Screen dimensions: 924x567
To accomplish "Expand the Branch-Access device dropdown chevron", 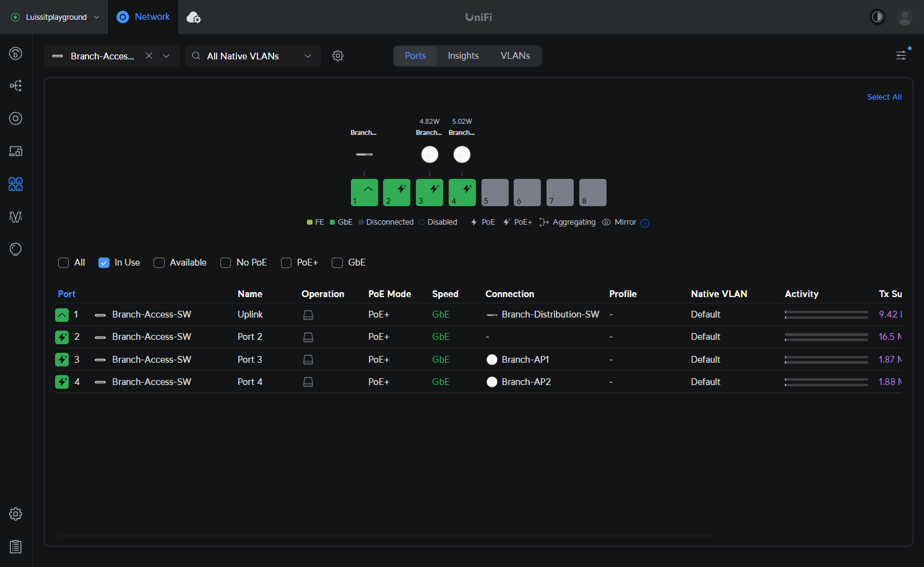I will pyautogui.click(x=166, y=56).
